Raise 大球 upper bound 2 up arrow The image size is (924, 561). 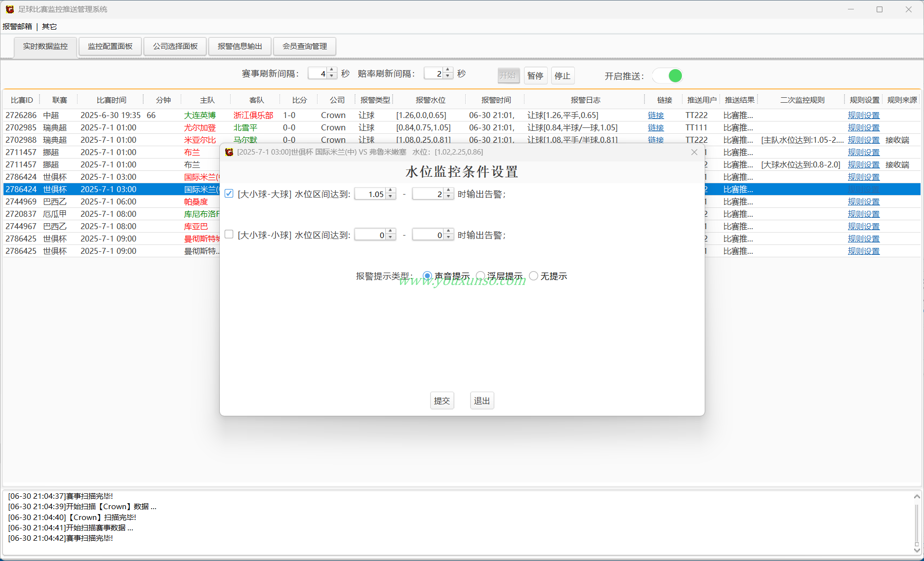click(x=448, y=191)
